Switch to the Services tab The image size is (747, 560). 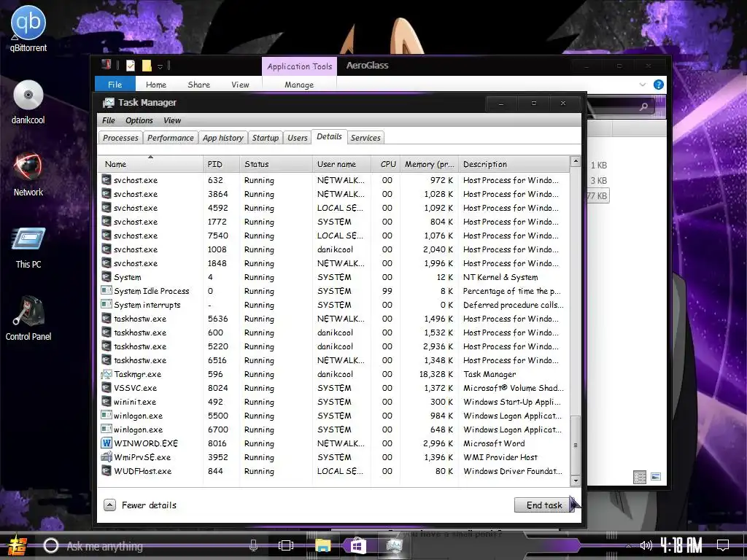pyautogui.click(x=365, y=138)
